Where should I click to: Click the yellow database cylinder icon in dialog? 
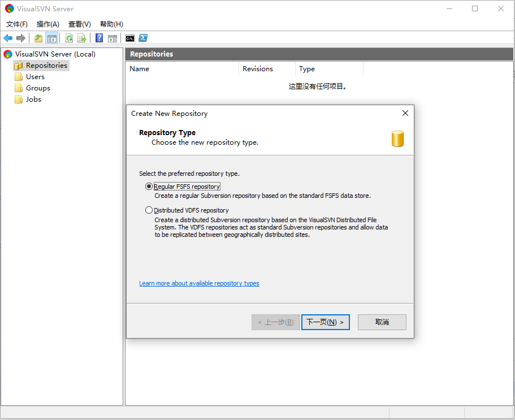[x=397, y=138]
